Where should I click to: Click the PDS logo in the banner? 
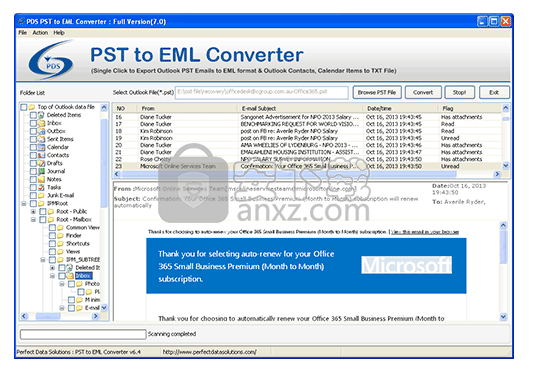click(x=51, y=60)
